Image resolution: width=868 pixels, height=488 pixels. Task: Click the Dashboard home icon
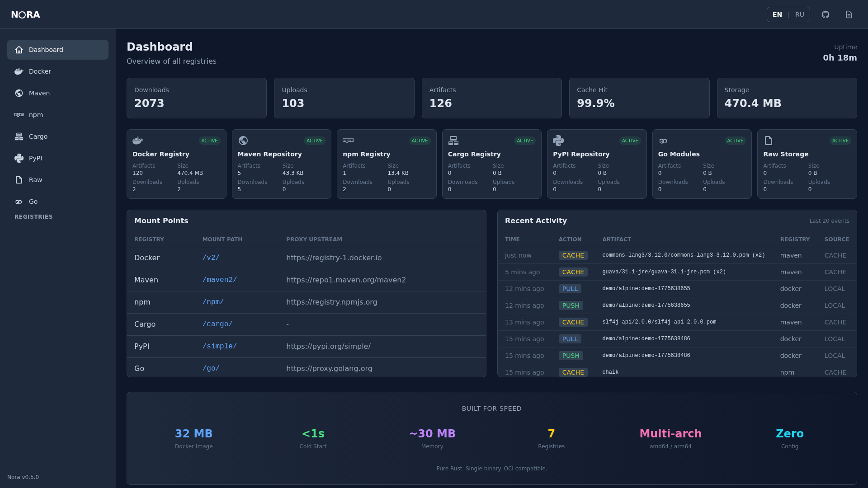click(x=19, y=50)
